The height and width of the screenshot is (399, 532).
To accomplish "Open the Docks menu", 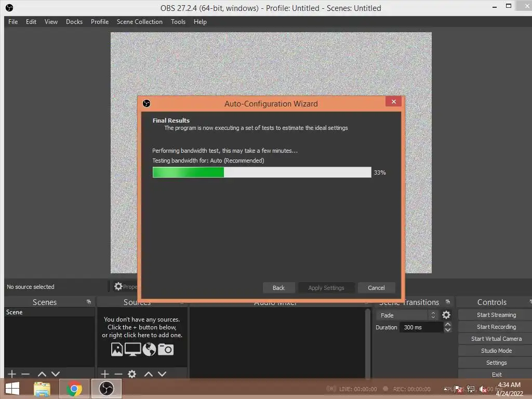I will coord(74,22).
